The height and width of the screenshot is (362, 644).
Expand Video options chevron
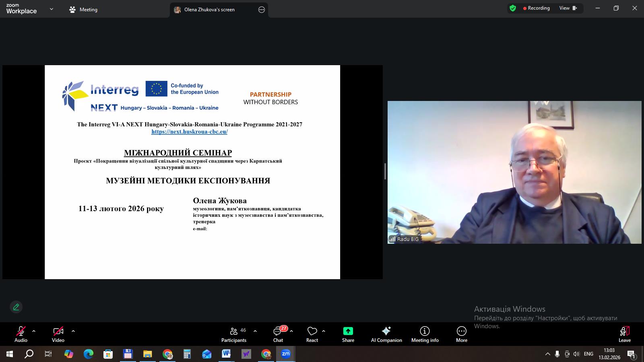pyautogui.click(x=73, y=331)
